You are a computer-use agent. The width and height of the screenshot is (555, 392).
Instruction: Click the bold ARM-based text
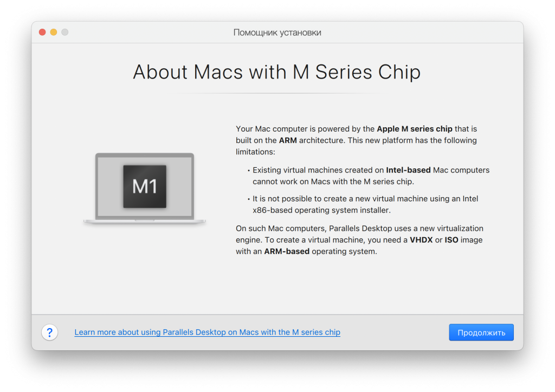pyautogui.click(x=287, y=251)
